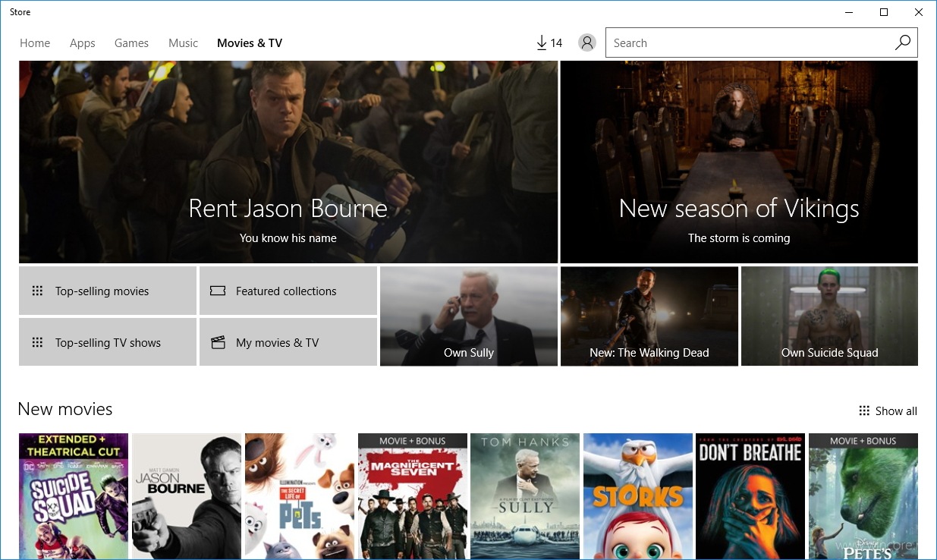Click the download count 14
The image size is (937, 560).
click(556, 43)
